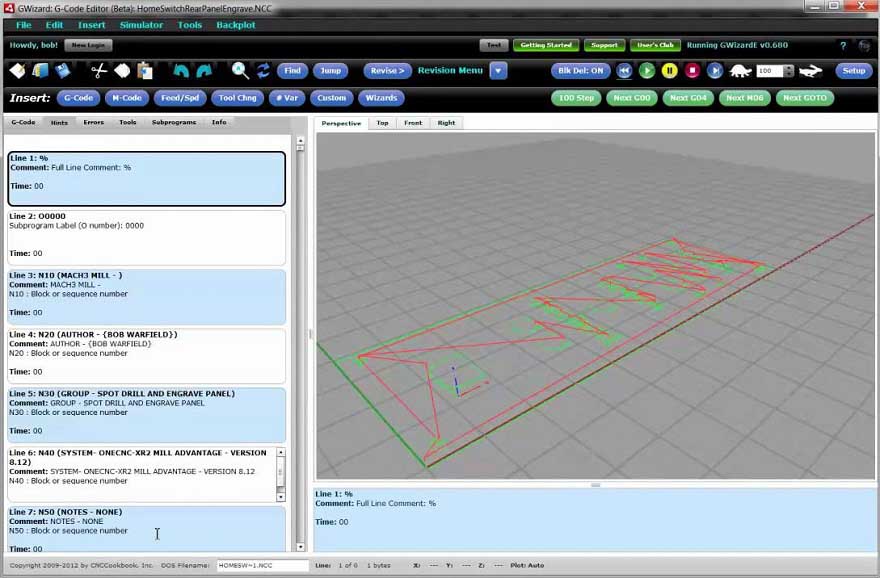Switch to the Subprograms tab
The width and height of the screenshot is (880, 578).
[x=174, y=122]
